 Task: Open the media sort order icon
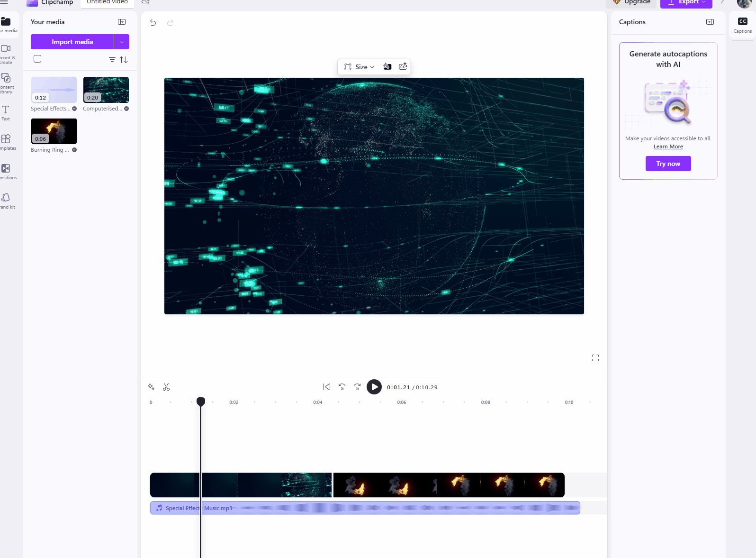[124, 60]
